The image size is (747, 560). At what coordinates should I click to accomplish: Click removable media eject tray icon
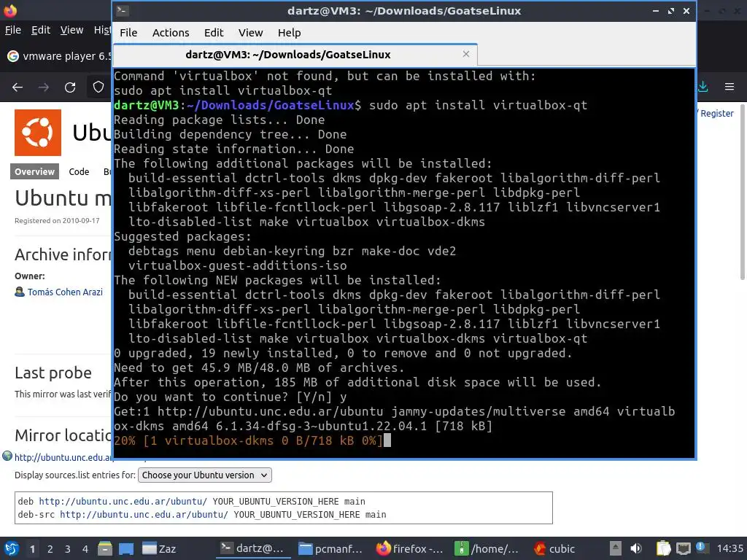(x=616, y=548)
